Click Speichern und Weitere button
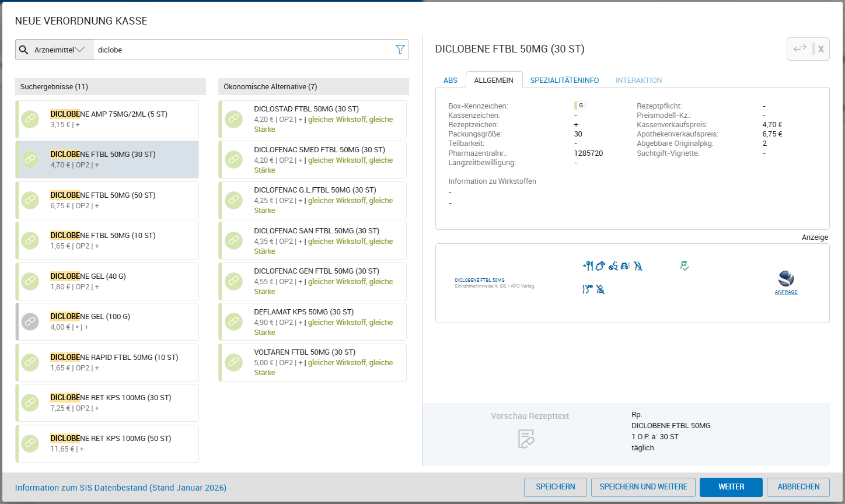 [x=643, y=487]
